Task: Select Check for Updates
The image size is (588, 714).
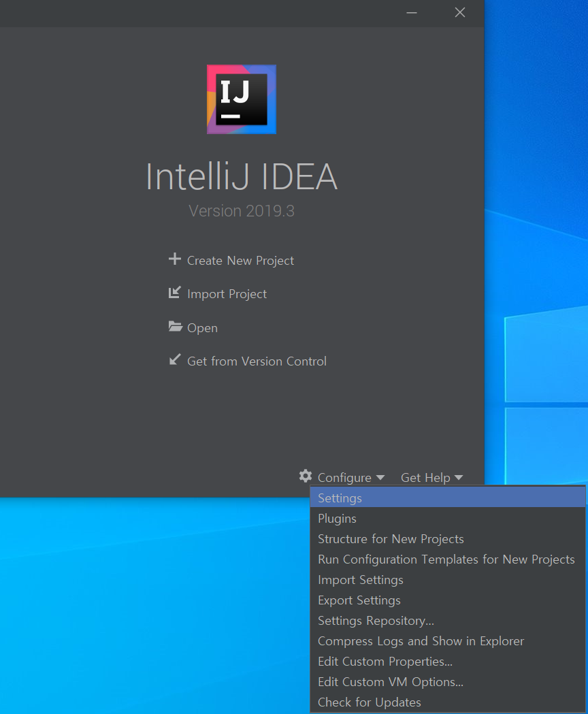Action: coord(448,702)
